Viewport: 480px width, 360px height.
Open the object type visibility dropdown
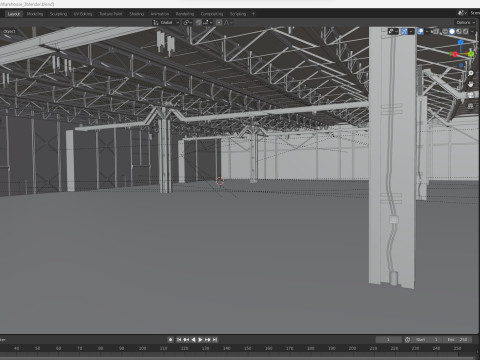[393, 32]
